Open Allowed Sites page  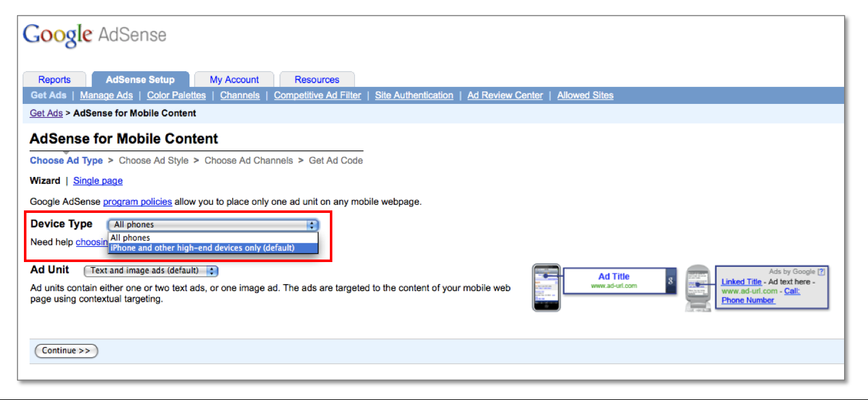pyautogui.click(x=585, y=95)
